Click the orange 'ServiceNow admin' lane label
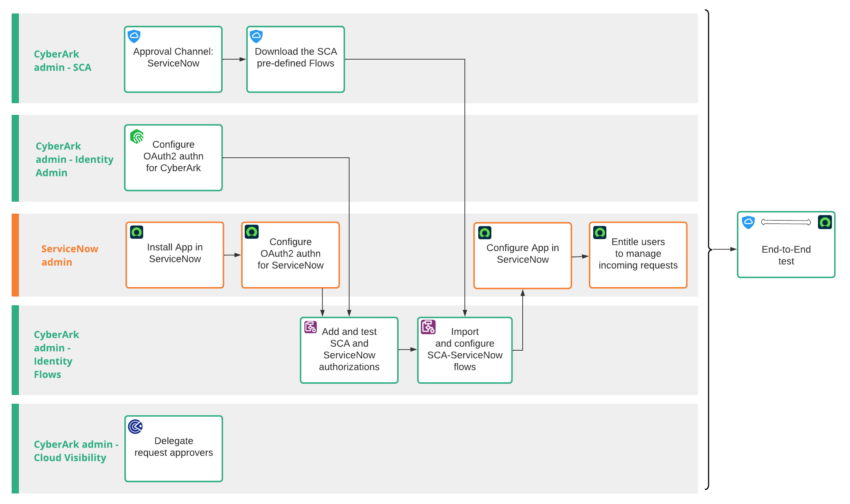This screenshot has width=850, height=504. pyautogui.click(x=70, y=255)
